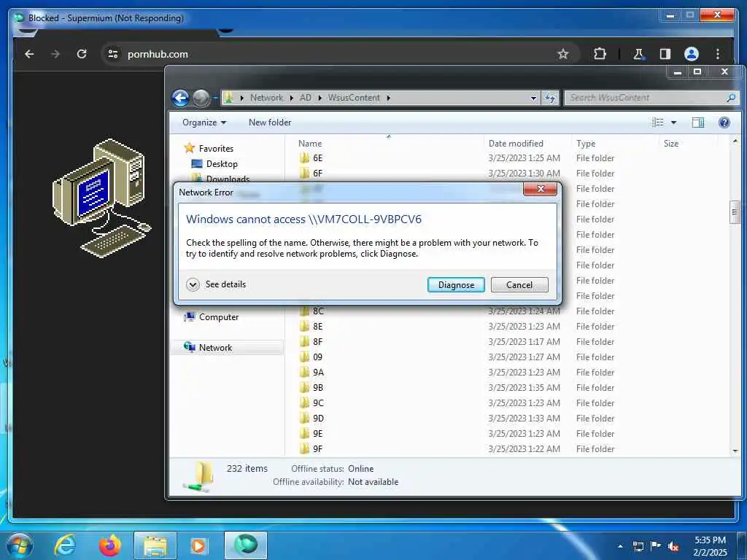
Task: Sort by Type column header
Action: [615, 144]
